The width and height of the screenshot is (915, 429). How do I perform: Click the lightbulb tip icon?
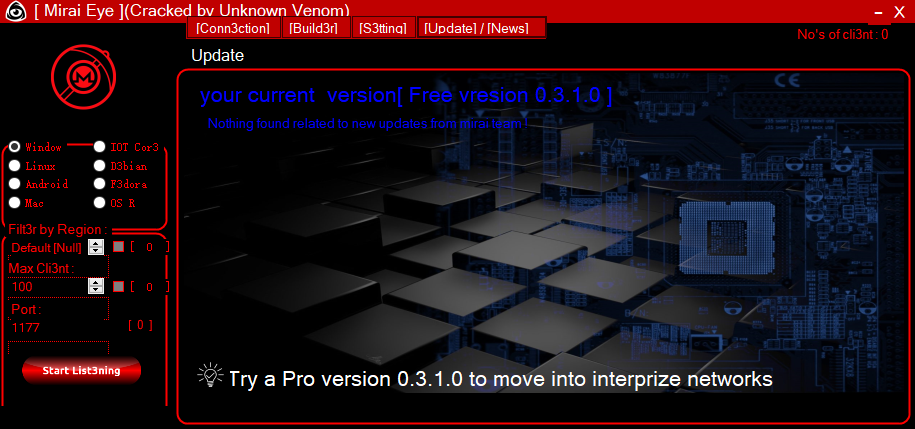tap(211, 375)
